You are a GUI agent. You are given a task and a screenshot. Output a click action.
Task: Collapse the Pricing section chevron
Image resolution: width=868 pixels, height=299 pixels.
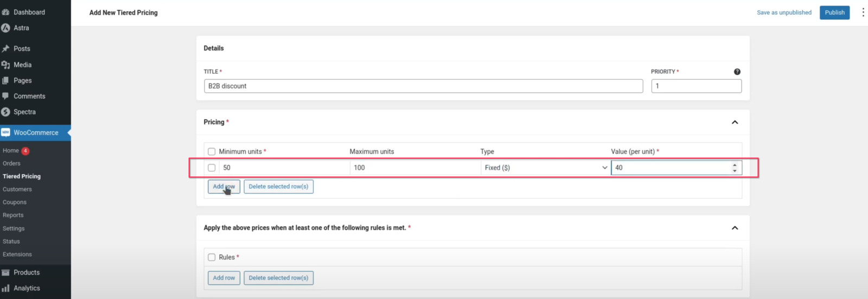(x=735, y=122)
